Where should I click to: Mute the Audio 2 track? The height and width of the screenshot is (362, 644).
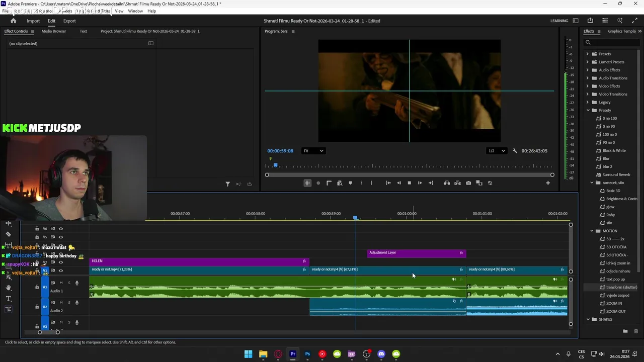(61, 303)
